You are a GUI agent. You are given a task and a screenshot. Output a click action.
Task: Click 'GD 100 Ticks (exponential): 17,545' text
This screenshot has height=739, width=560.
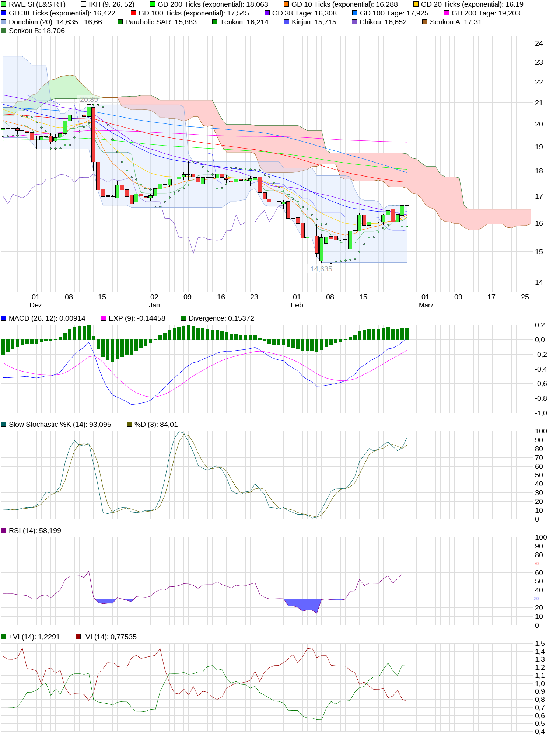pyautogui.click(x=194, y=13)
